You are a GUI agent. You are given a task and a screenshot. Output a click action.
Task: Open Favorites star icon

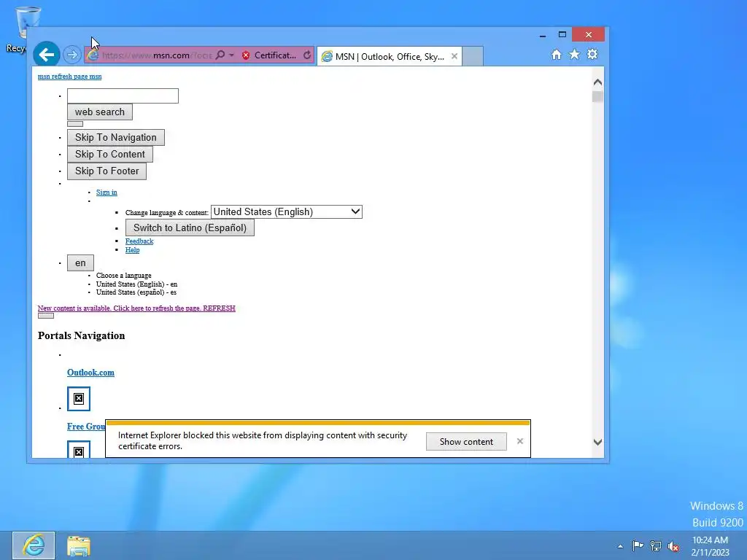click(575, 54)
